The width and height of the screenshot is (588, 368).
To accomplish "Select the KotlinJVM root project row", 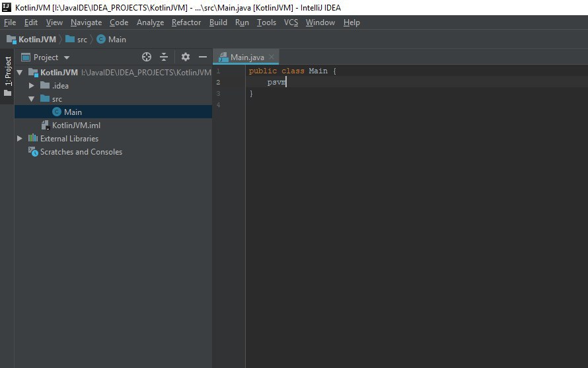I will pos(113,73).
